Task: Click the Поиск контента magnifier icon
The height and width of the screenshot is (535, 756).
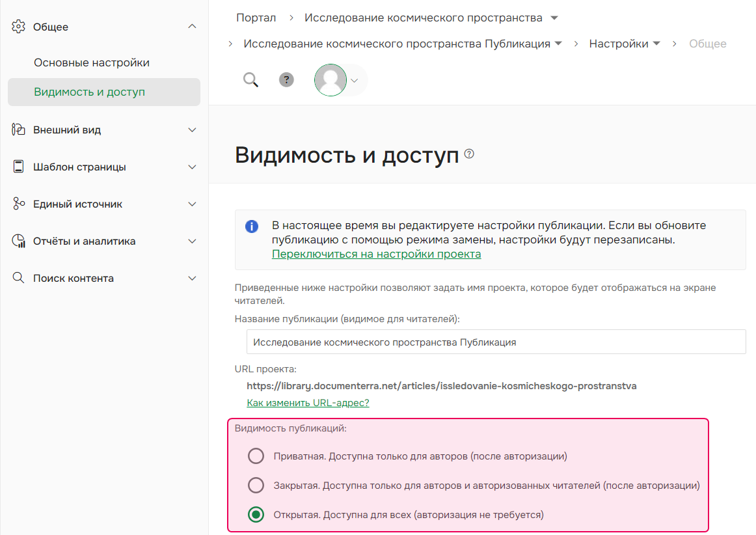Action: point(17,277)
